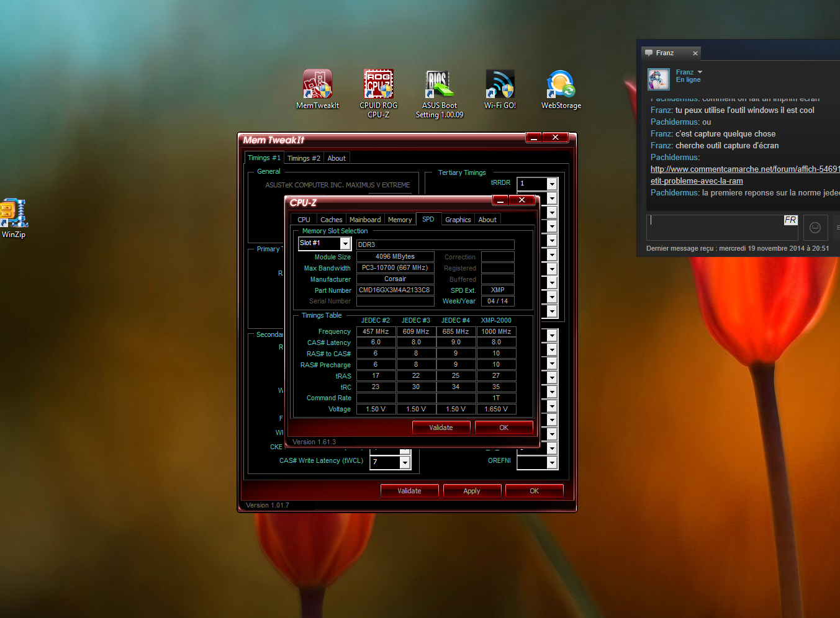The image size is (840, 618).
Task: Expand the Slot #1 memory slot dropdown
Action: click(345, 243)
